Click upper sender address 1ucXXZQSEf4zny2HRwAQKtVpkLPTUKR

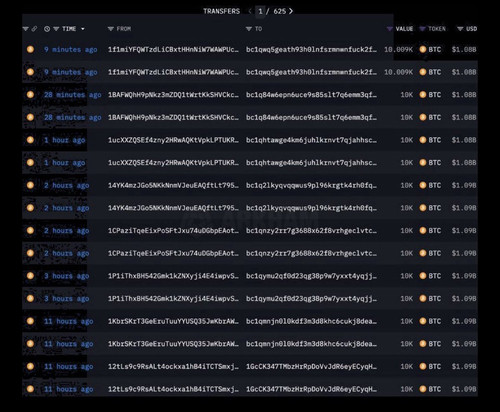173,140
